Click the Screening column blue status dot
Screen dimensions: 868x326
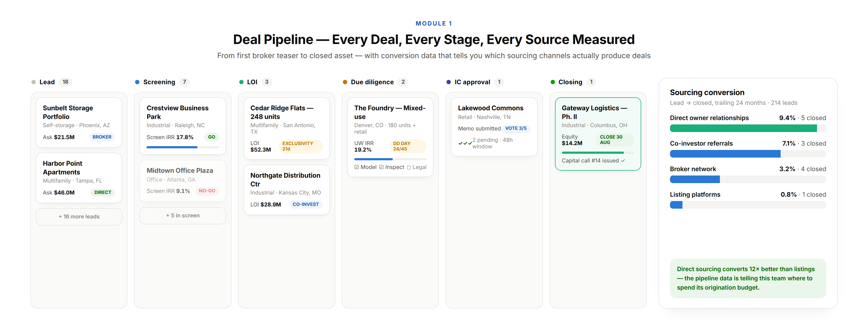[137, 82]
